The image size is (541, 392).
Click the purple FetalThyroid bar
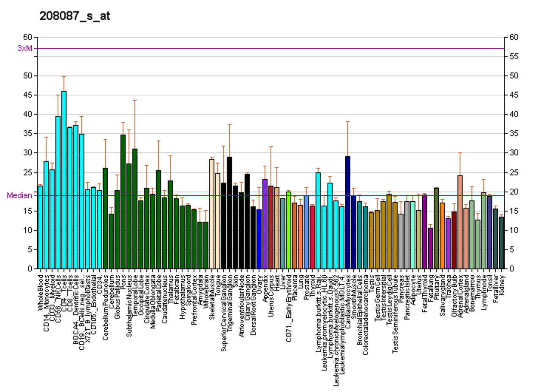(x=425, y=232)
